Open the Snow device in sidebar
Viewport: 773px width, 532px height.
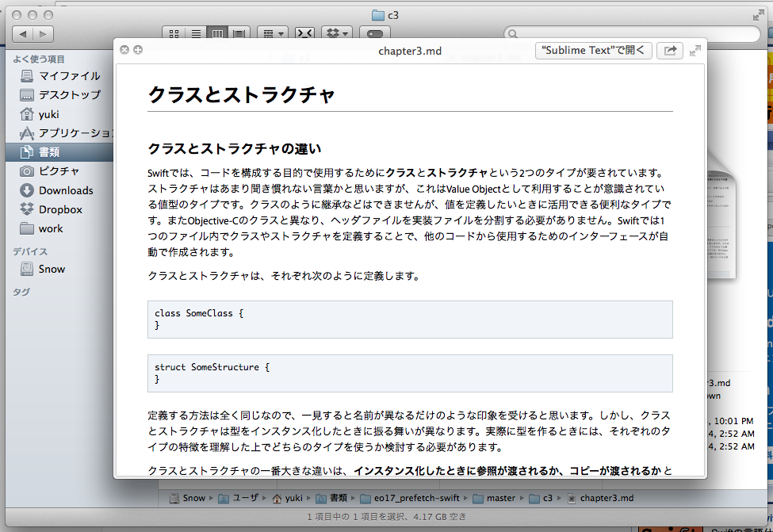pyautogui.click(x=52, y=269)
